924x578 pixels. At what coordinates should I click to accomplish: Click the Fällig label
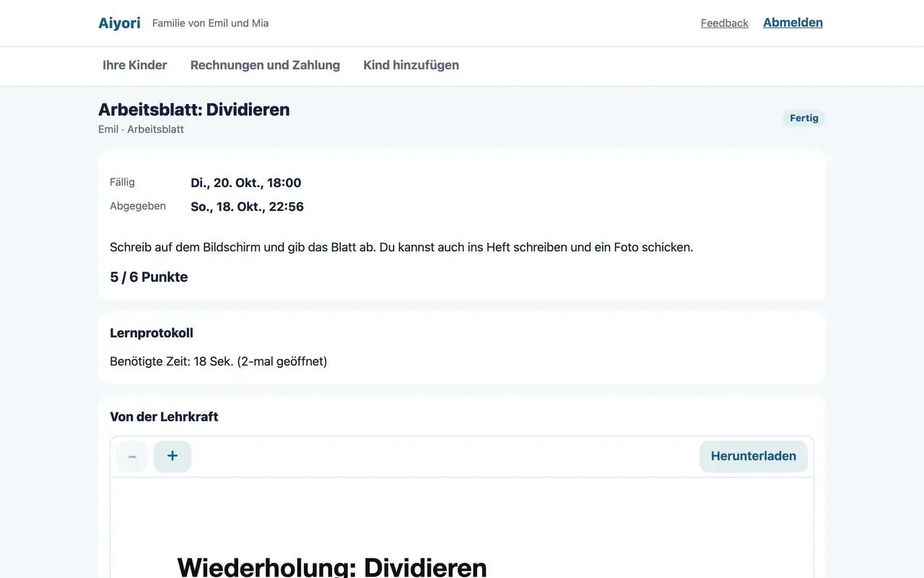[x=122, y=182]
